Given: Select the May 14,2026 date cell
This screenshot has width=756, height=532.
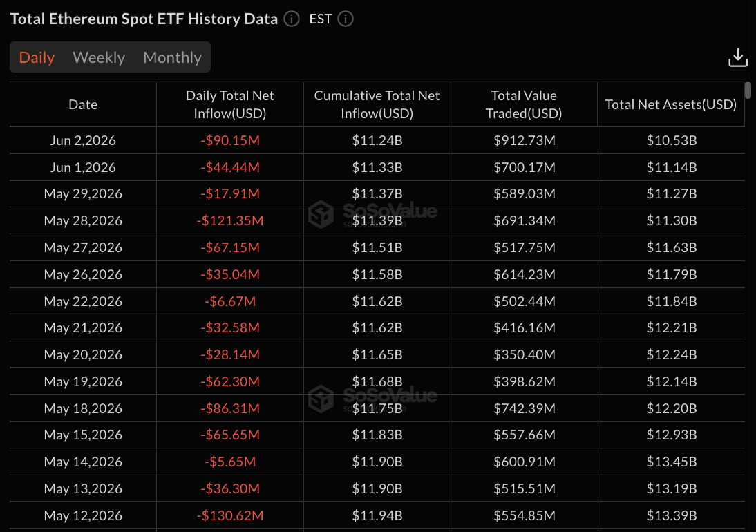Looking at the screenshot, I should (83, 462).
